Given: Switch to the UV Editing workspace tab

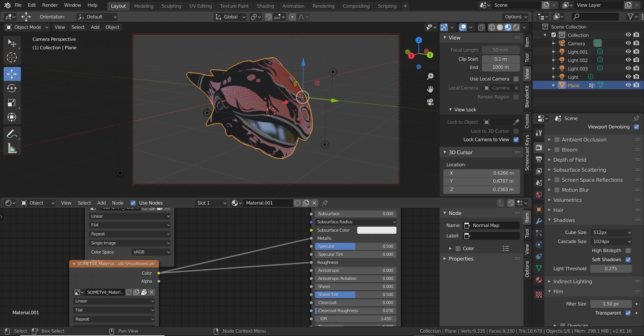Looking at the screenshot, I should [x=200, y=6].
